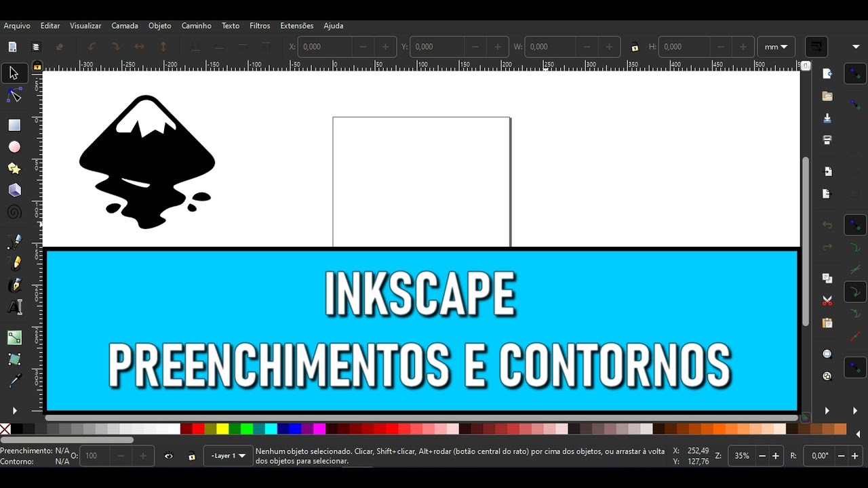Image resolution: width=868 pixels, height=488 pixels.
Task: Select the Node edit tool
Action: (x=14, y=96)
